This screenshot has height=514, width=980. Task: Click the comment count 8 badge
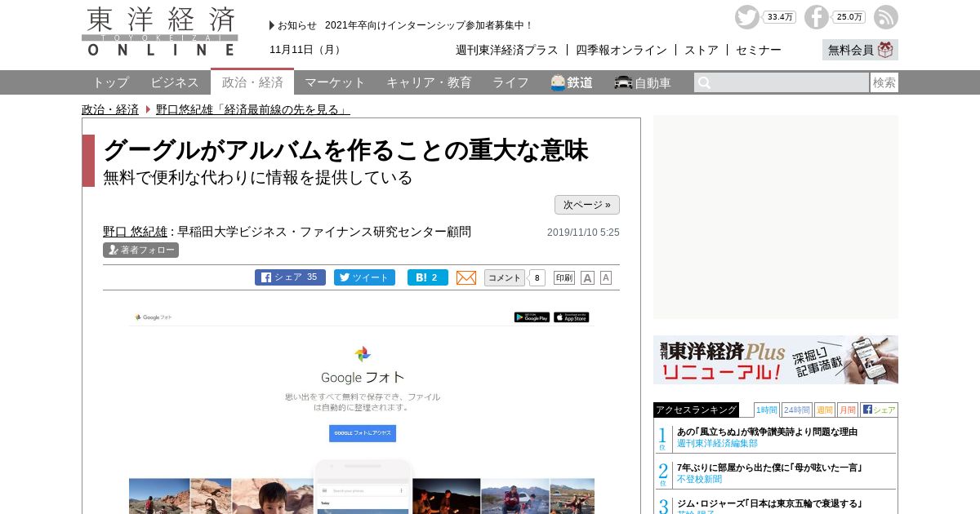(x=537, y=278)
